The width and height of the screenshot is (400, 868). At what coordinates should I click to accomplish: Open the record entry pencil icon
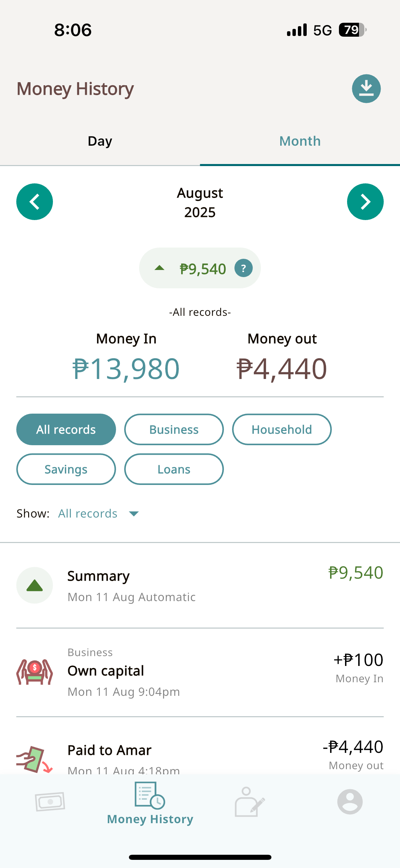pyautogui.click(x=250, y=802)
